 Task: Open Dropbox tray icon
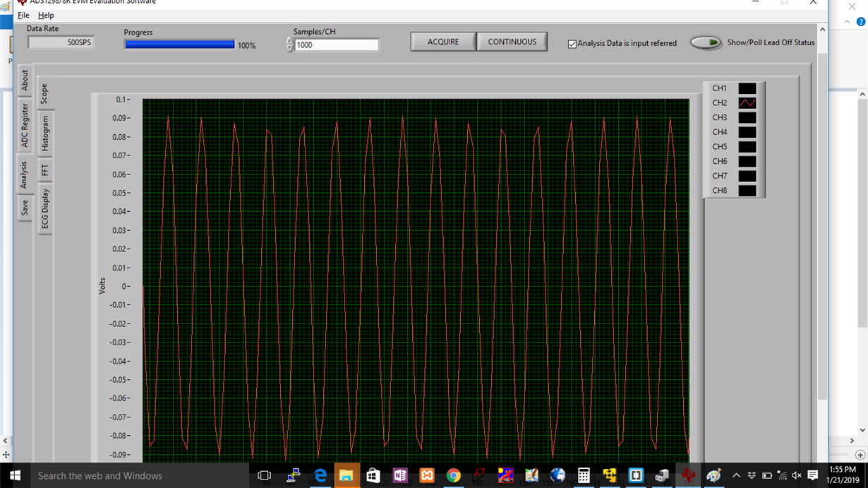[x=752, y=476]
